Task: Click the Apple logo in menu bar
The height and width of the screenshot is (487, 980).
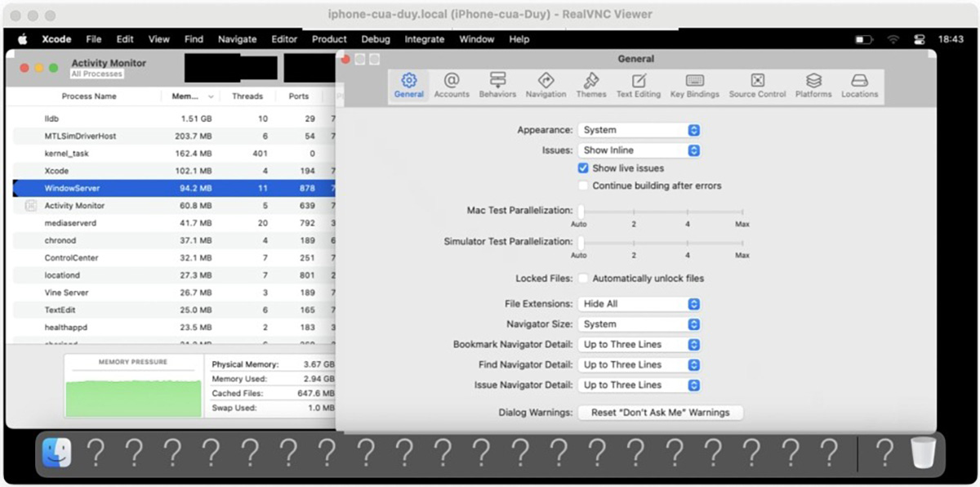Action: tap(22, 39)
